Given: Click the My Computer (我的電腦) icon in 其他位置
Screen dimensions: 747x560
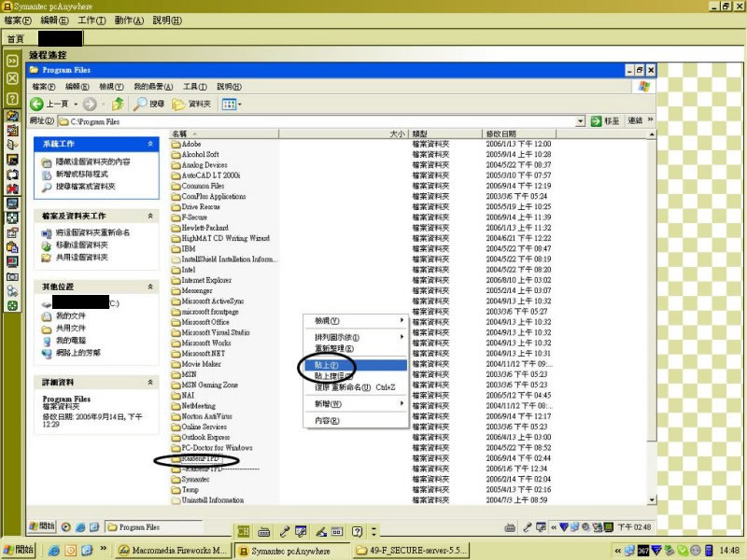Looking at the screenshot, I should pyautogui.click(x=46, y=341).
